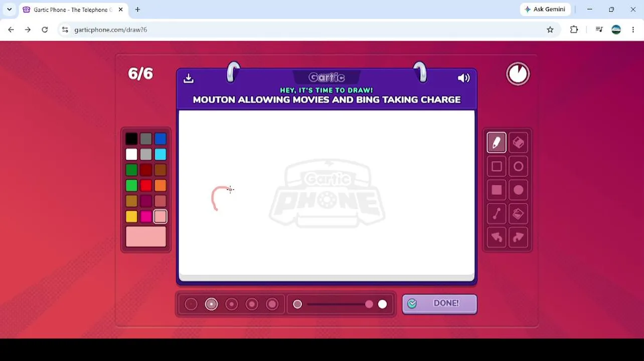Pick the brown color swatch

pyautogui.click(x=160, y=170)
